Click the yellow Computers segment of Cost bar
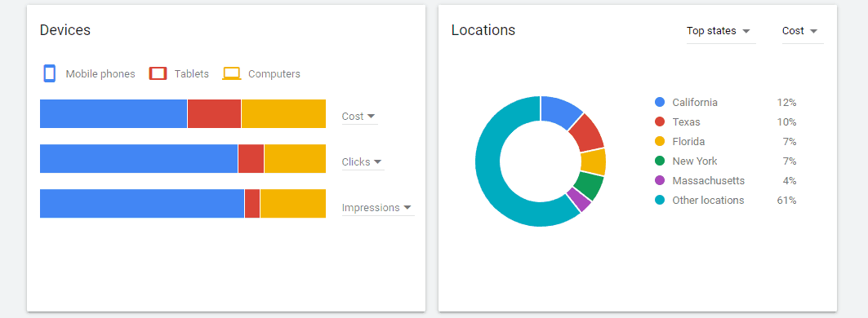 click(x=283, y=113)
